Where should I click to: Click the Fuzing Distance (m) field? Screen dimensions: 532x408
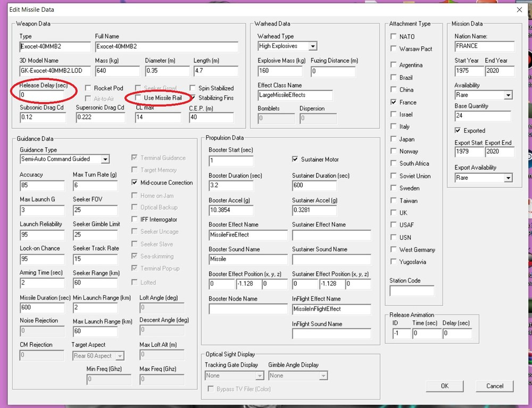point(333,71)
